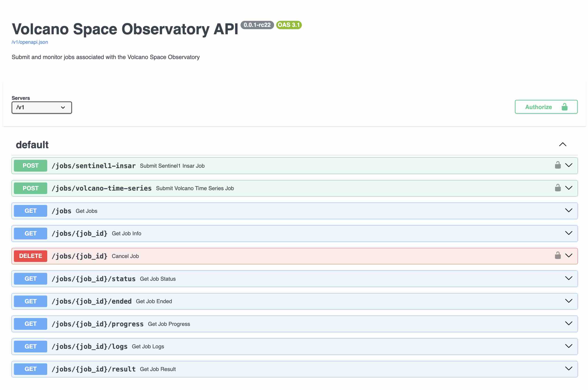Screen dimensions: 588x390
Task: Click lock icon on DELETE Cancel Job row
Action: pos(557,255)
